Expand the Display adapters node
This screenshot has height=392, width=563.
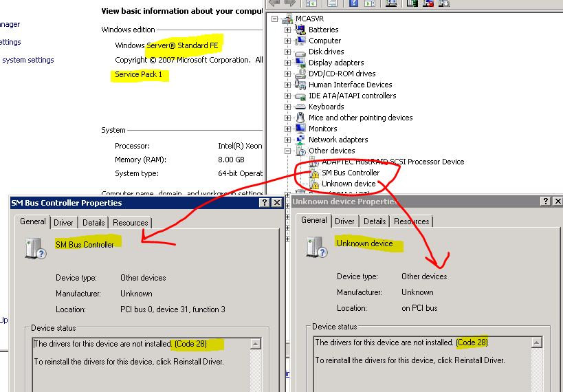pyautogui.click(x=287, y=63)
